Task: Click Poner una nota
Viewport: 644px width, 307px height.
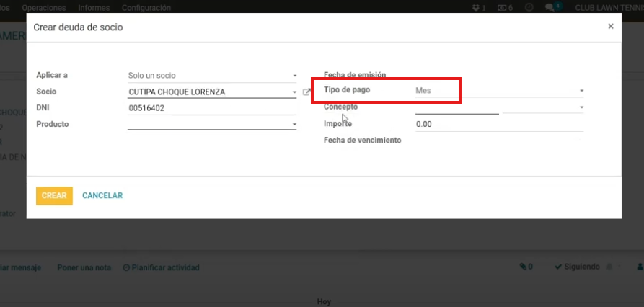Action: click(84, 267)
